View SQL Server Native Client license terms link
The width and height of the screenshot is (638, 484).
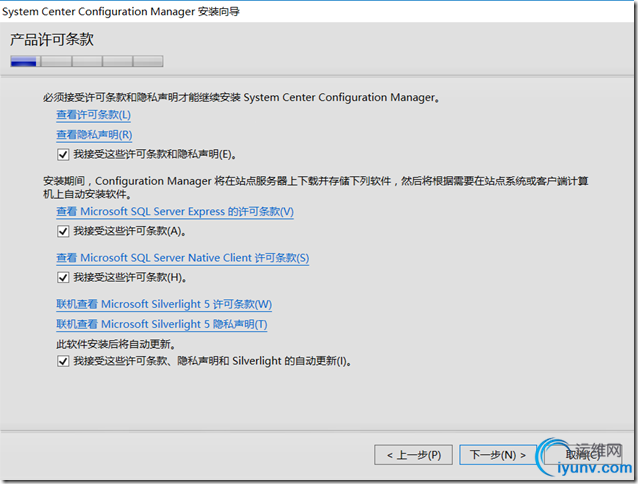point(183,258)
